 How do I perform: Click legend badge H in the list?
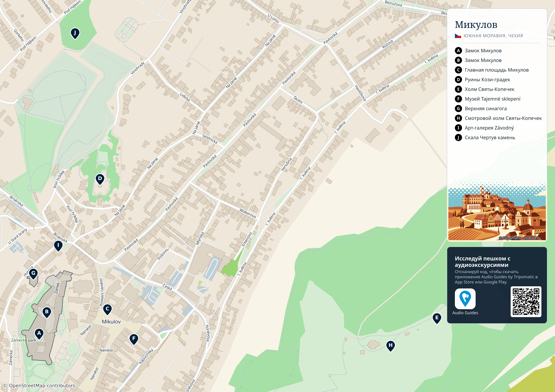458,118
